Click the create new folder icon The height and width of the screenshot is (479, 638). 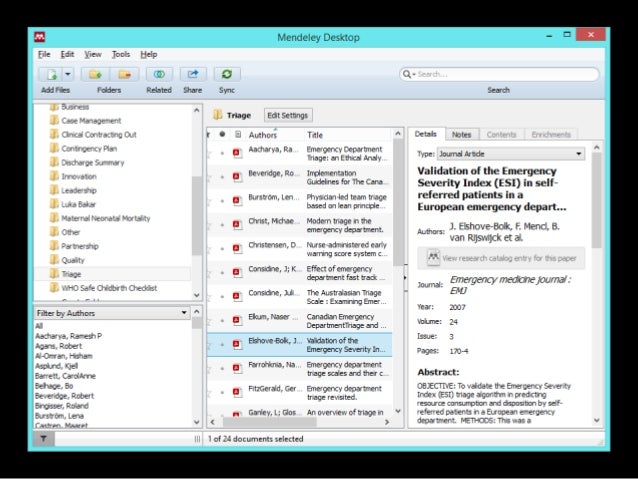pyautogui.click(x=95, y=74)
